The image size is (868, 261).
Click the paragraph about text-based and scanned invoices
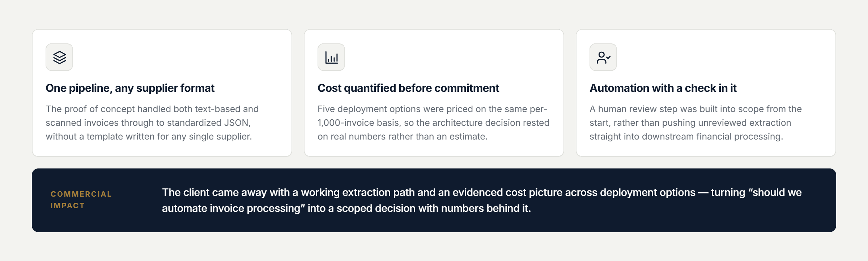[152, 123]
